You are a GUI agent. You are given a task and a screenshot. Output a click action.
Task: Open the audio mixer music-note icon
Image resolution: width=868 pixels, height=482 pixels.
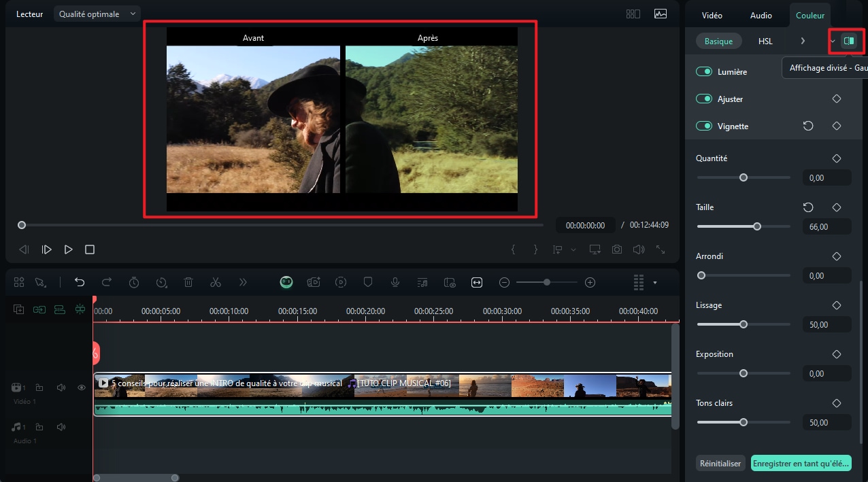(x=422, y=282)
